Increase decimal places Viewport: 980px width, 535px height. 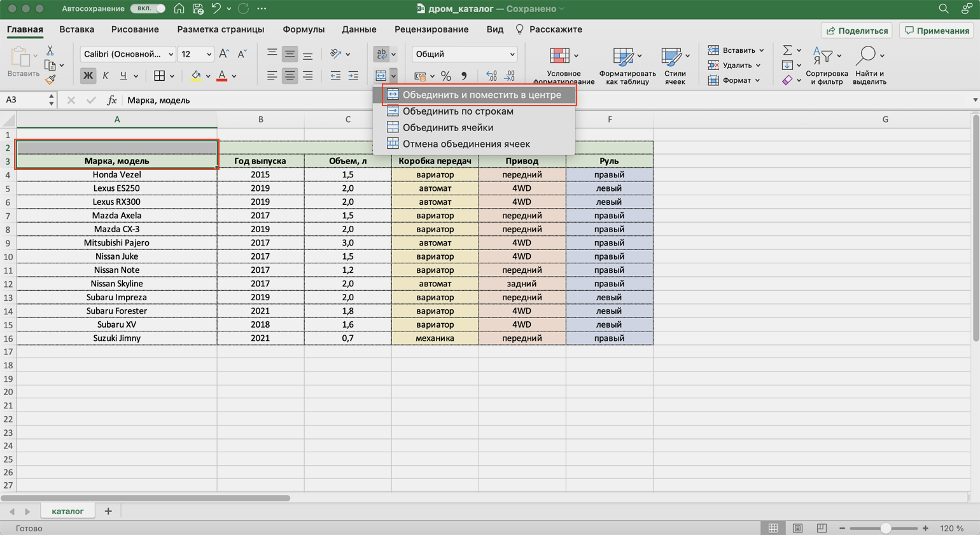pos(491,76)
